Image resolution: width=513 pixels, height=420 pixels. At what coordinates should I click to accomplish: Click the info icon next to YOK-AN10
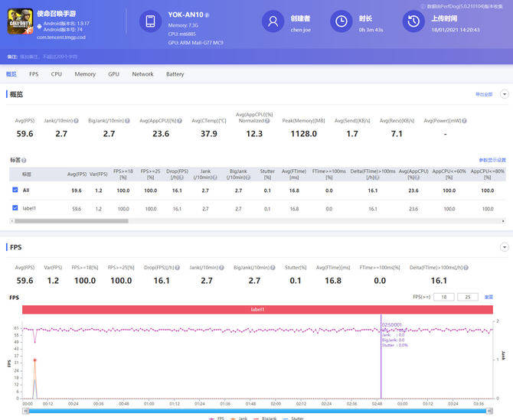coord(207,15)
